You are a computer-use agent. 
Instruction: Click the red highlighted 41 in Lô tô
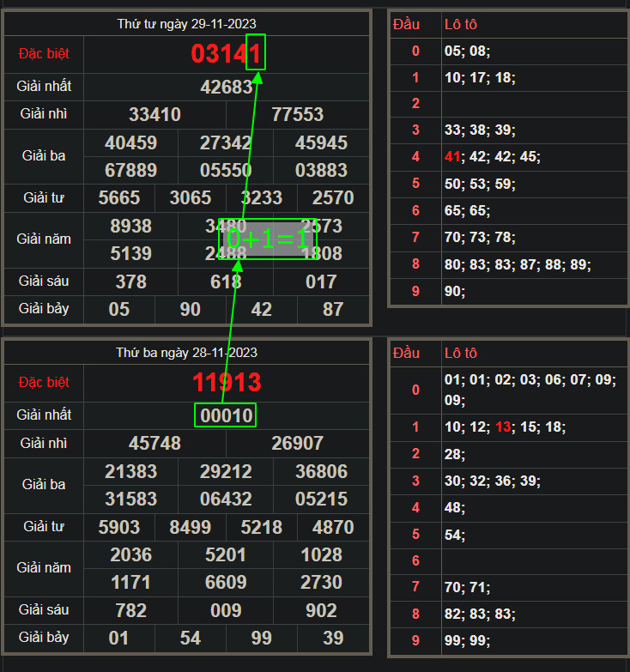pyautogui.click(x=452, y=157)
